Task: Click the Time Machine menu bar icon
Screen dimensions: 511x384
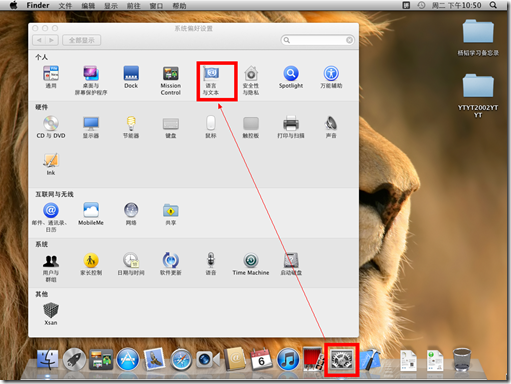Action: (x=421, y=5)
